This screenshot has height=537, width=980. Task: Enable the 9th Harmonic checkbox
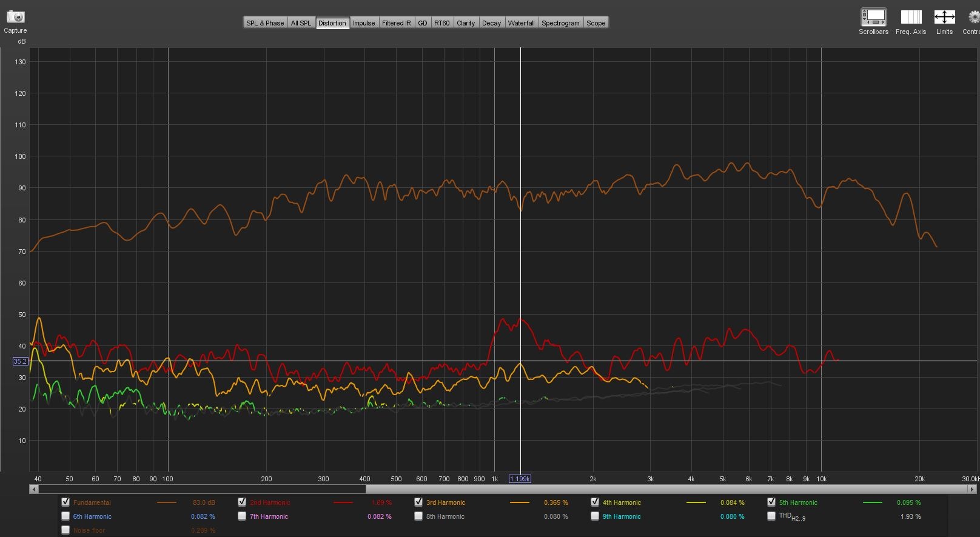(595, 516)
